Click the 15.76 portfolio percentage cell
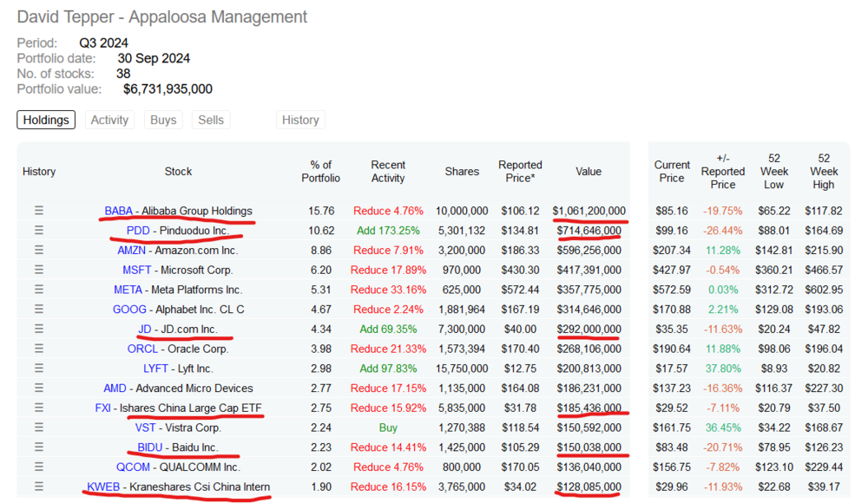868x503 pixels. coord(321,211)
